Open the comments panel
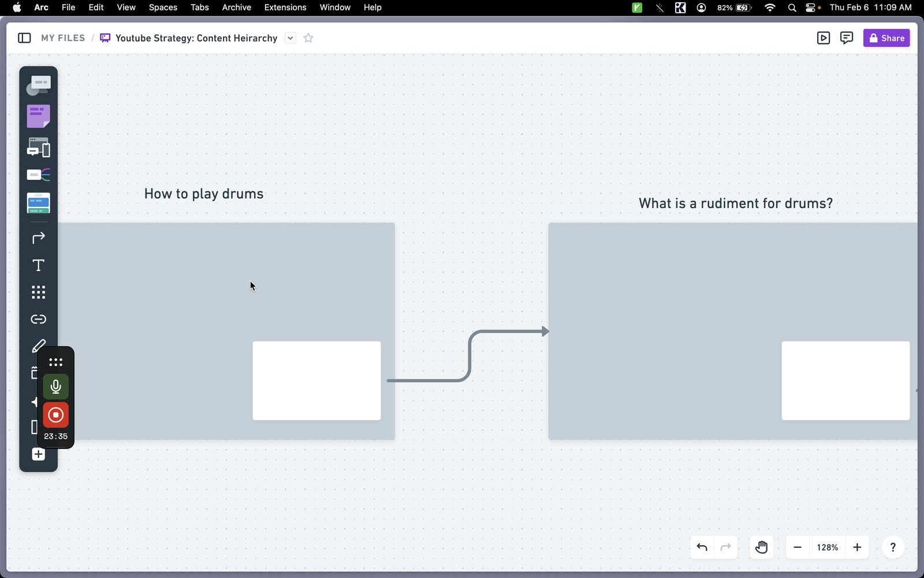The image size is (924, 578). (x=847, y=38)
